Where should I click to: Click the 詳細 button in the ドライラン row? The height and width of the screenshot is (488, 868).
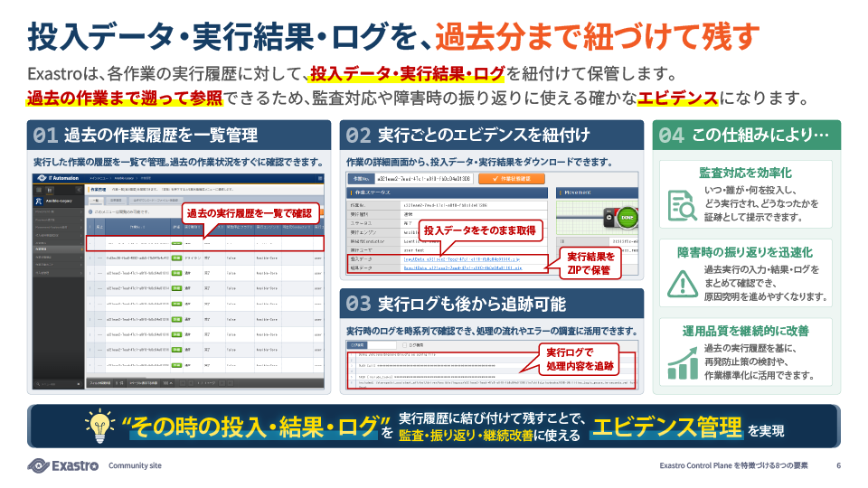[176, 258]
